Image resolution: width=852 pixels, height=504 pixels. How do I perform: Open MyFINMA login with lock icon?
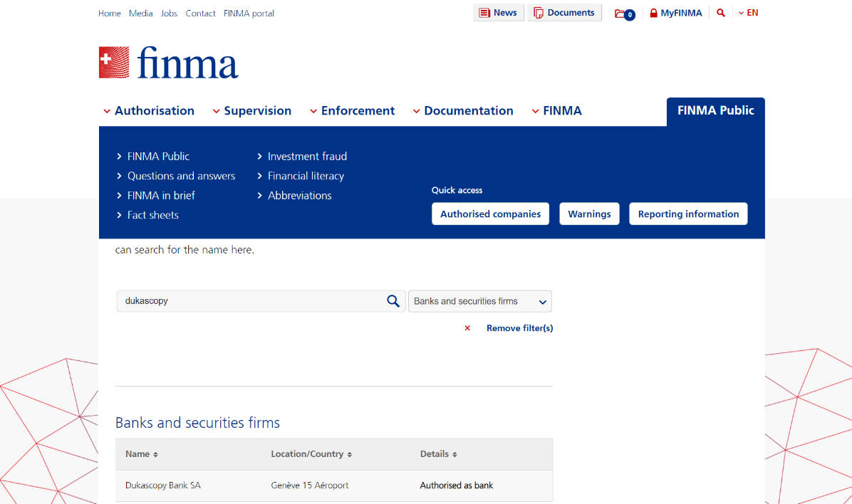point(675,13)
